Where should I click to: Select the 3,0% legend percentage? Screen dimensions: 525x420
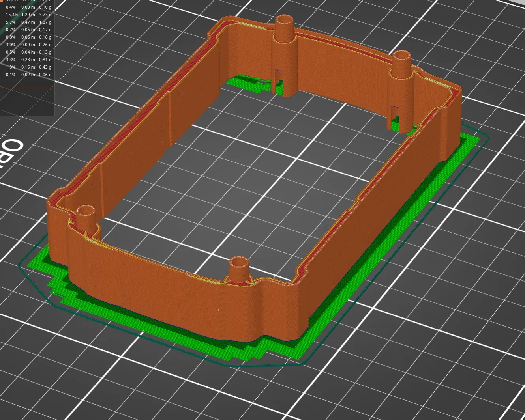click(x=11, y=45)
